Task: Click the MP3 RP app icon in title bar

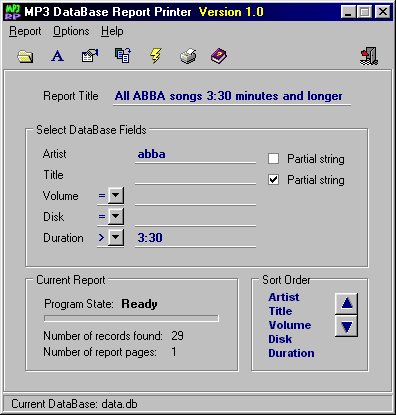Action: tap(13, 12)
